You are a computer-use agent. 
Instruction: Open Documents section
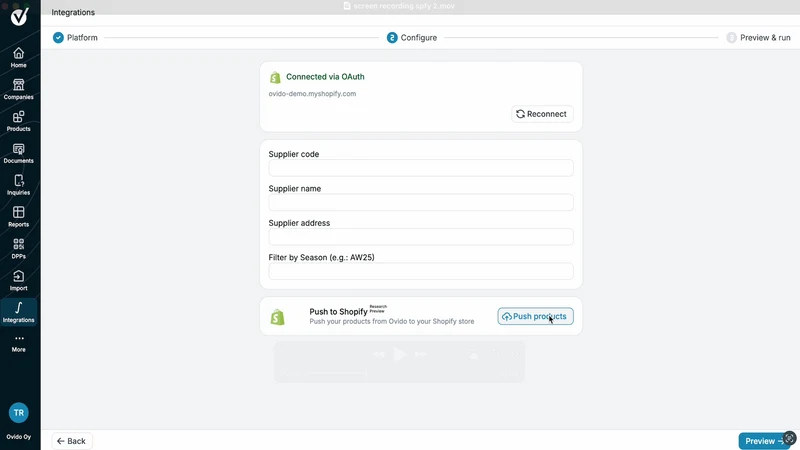pyautogui.click(x=18, y=153)
